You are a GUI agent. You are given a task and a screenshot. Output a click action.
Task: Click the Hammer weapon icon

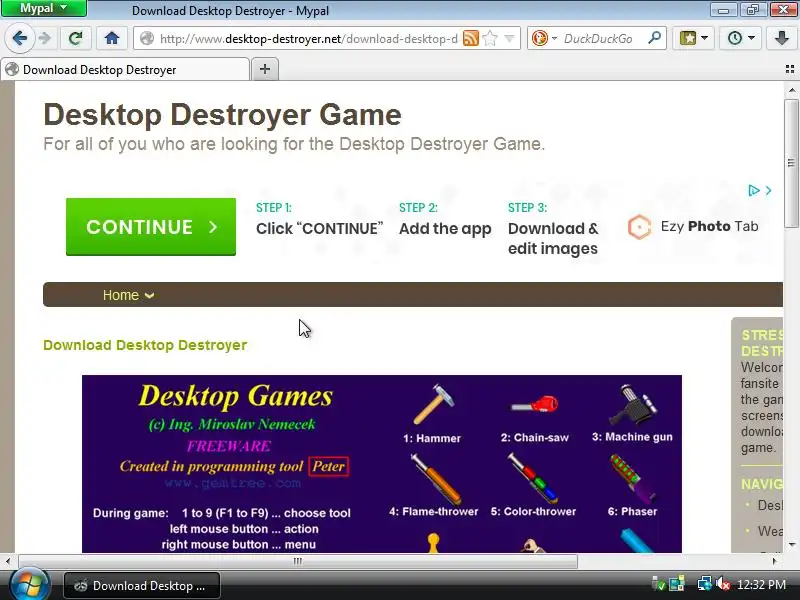click(x=433, y=405)
